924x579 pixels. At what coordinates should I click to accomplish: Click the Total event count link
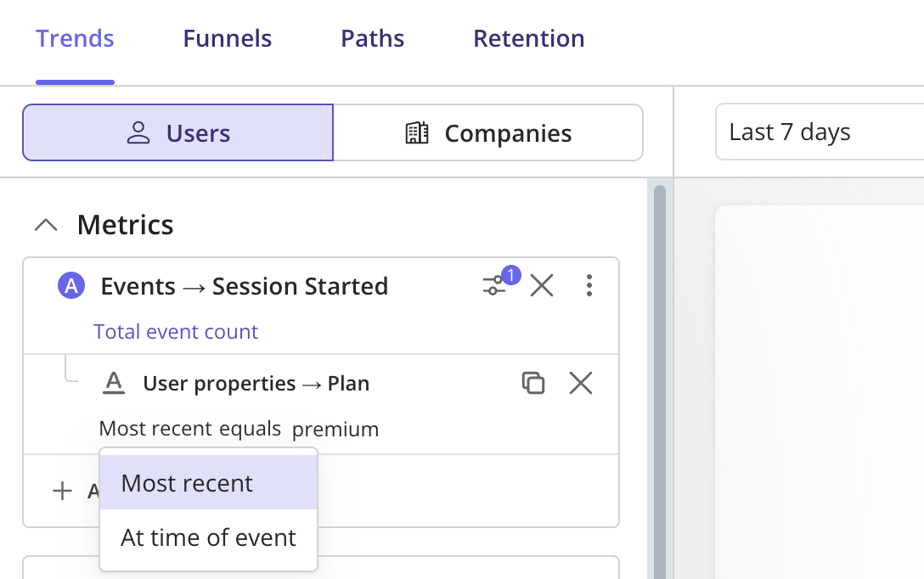click(x=176, y=332)
